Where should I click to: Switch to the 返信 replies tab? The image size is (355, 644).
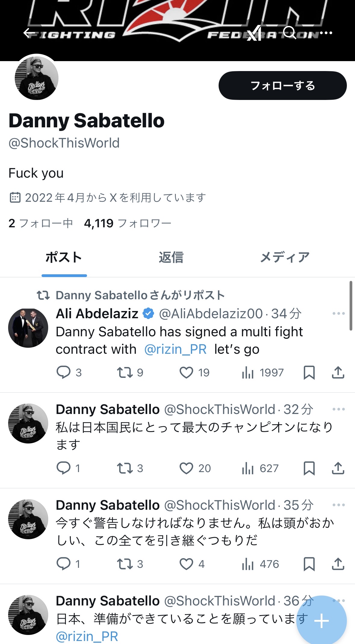point(171,258)
